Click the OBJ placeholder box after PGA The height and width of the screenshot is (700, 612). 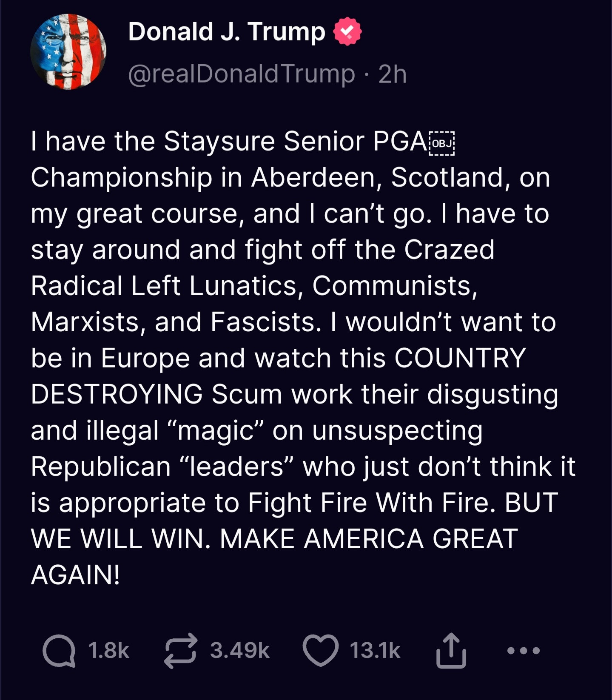pos(442,144)
